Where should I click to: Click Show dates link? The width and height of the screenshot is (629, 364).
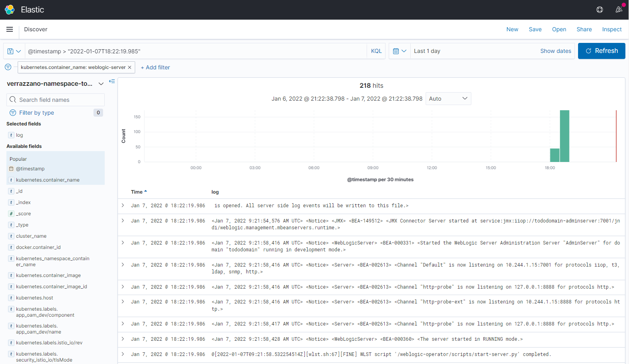(556, 51)
